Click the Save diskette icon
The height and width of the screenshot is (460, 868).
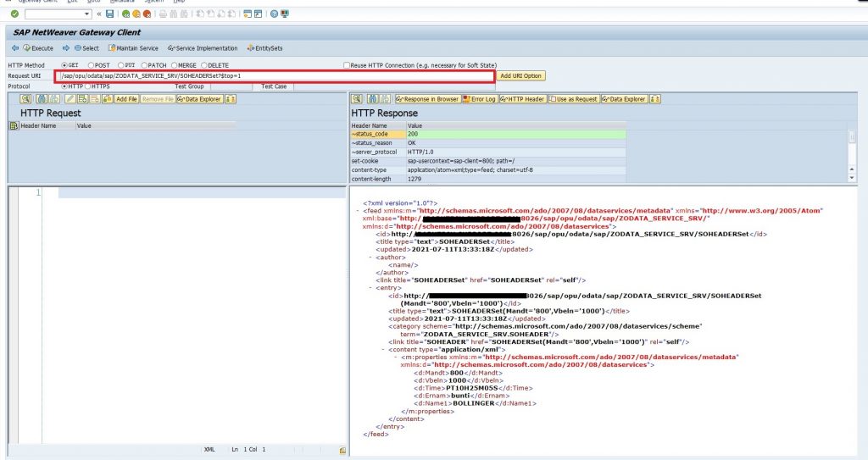tap(109, 14)
